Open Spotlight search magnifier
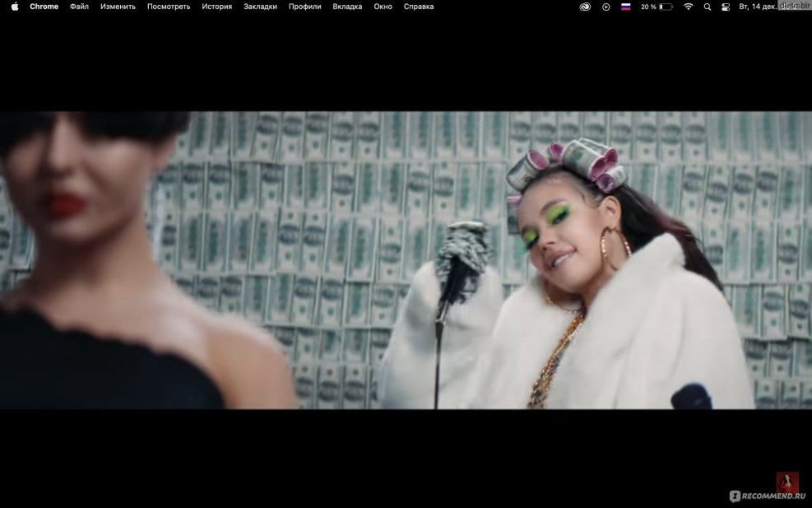This screenshot has width=812, height=508. (x=708, y=7)
